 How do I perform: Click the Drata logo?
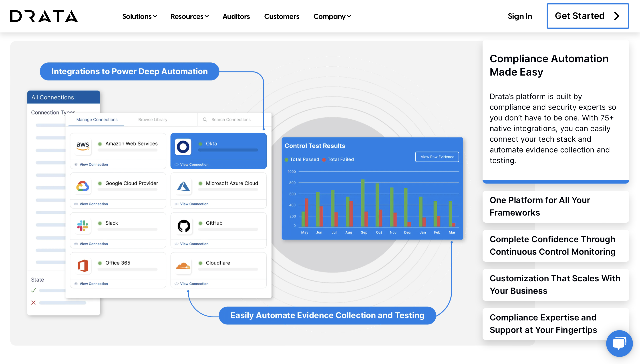click(x=44, y=16)
